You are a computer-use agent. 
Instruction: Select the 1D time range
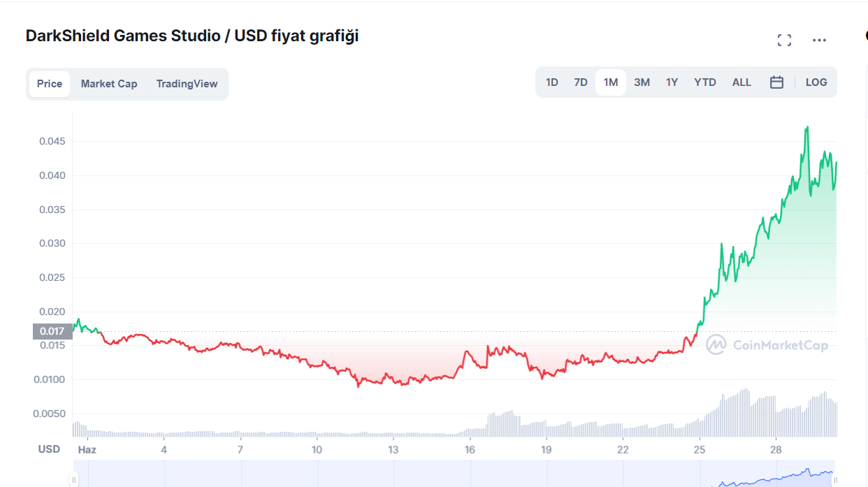pos(551,82)
